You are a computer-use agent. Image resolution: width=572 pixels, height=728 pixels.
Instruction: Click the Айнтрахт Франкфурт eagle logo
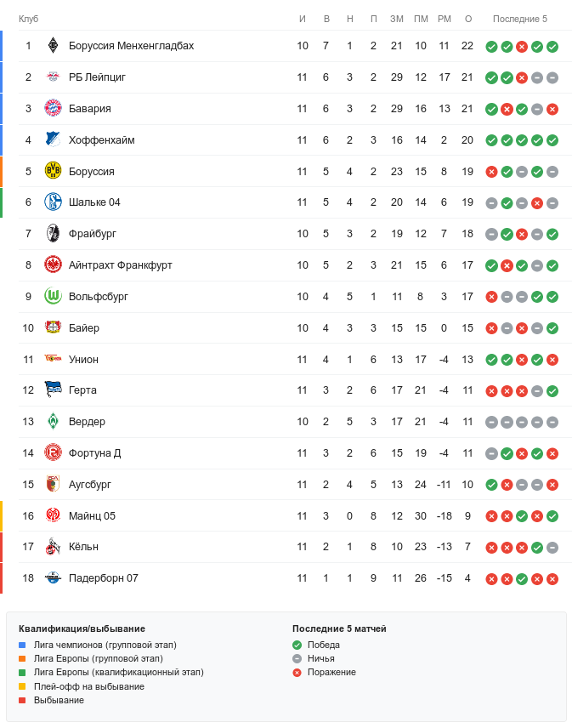54,265
